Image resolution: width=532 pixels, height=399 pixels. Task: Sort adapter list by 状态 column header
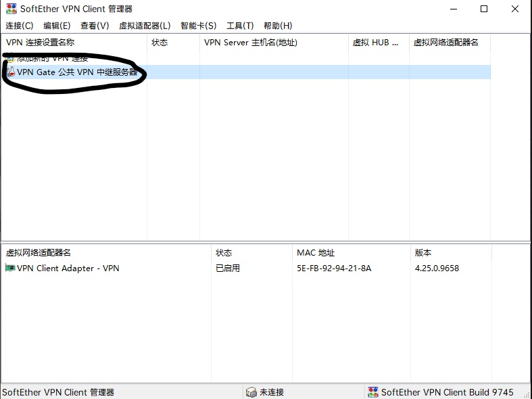click(x=251, y=252)
